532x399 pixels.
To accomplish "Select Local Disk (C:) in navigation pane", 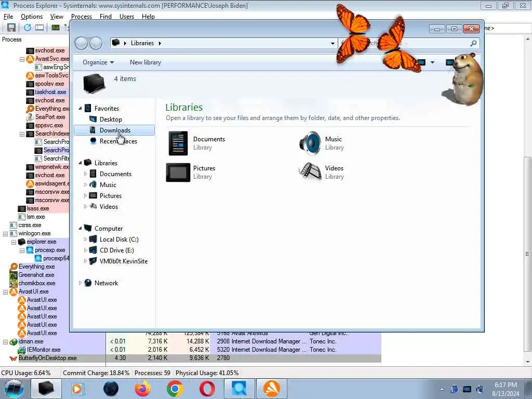I will 119,240.
